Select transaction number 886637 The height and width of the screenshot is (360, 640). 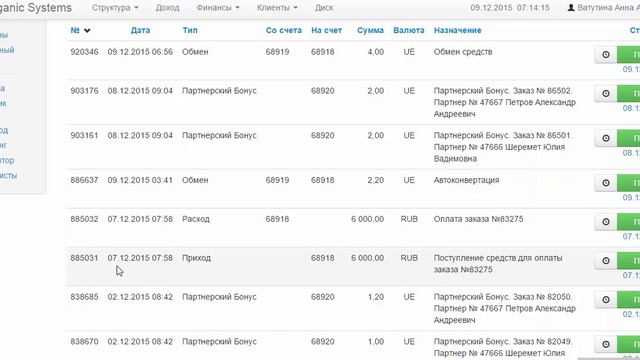[x=84, y=180]
